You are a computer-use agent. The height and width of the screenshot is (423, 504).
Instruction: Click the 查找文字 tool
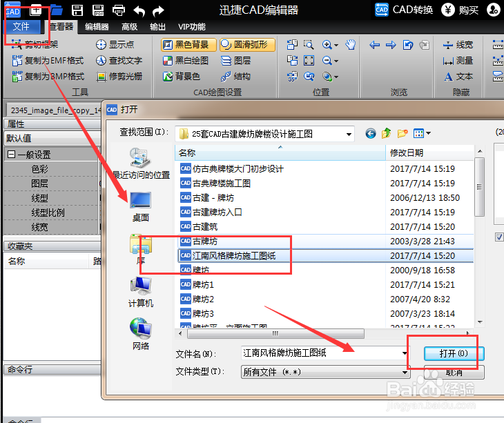tap(119, 61)
